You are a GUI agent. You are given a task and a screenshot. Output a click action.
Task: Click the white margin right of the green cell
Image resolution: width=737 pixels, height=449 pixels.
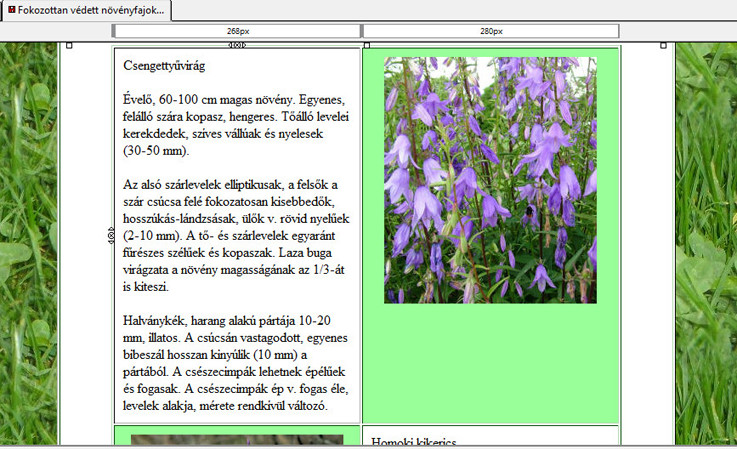[646, 240]
